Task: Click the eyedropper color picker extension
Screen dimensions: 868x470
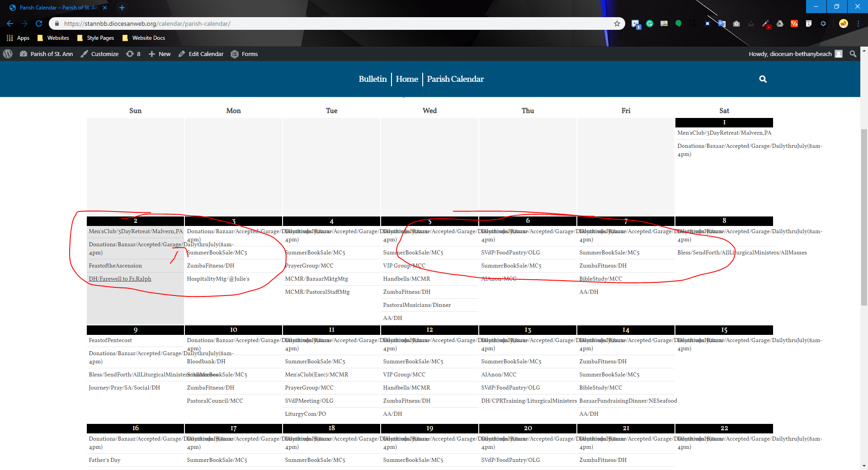Action: click(x=765, y=23)
